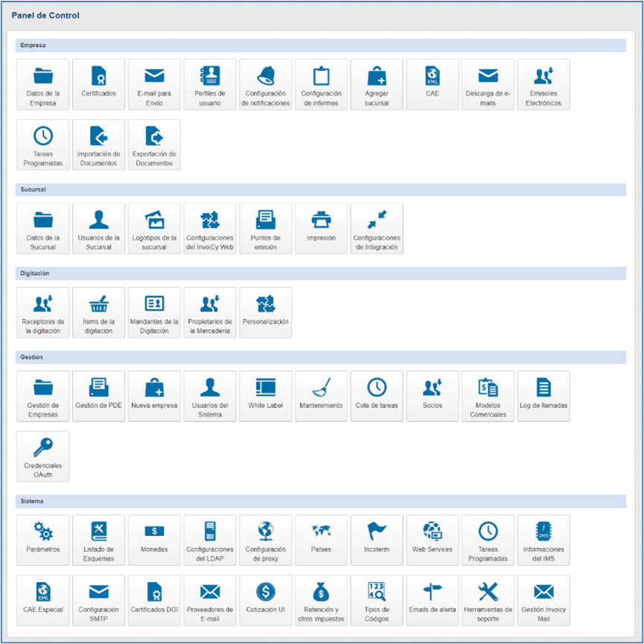Select Agregar sucursal icon

pos(377,76)
